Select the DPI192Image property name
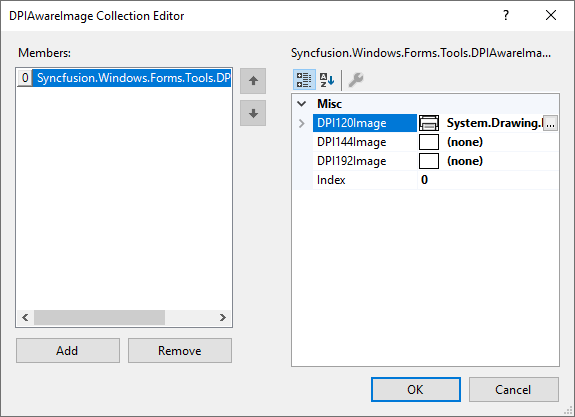The image size is (575, 417). [351, 161]
